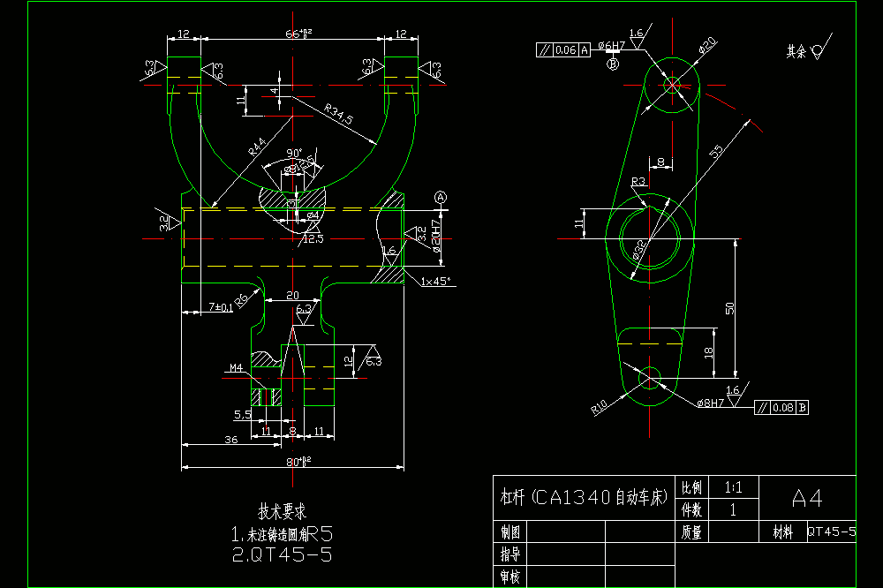Click the parallelism tolerance frame 0.06 A
This screenshot has height=588, width=883.
coord(563,50)
